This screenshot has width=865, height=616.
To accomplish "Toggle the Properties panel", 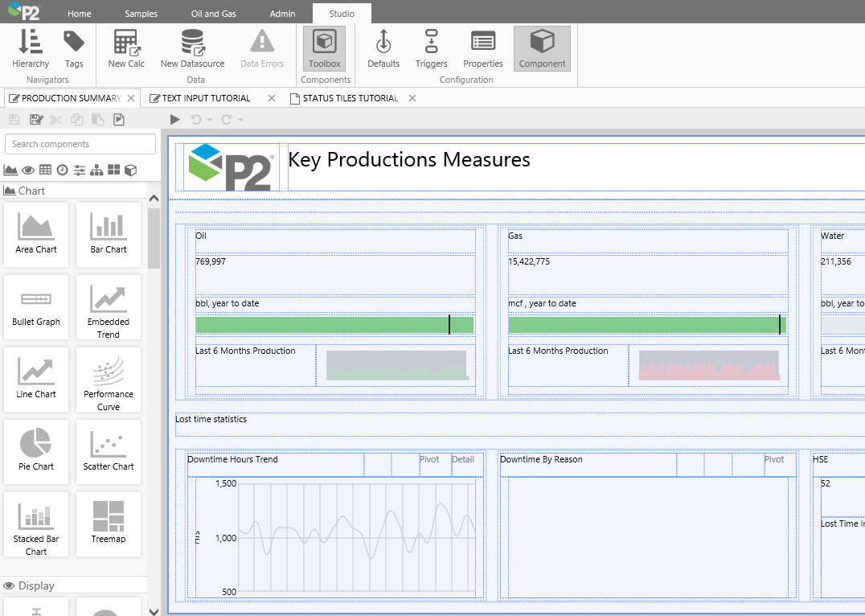I will click(483, 48).
